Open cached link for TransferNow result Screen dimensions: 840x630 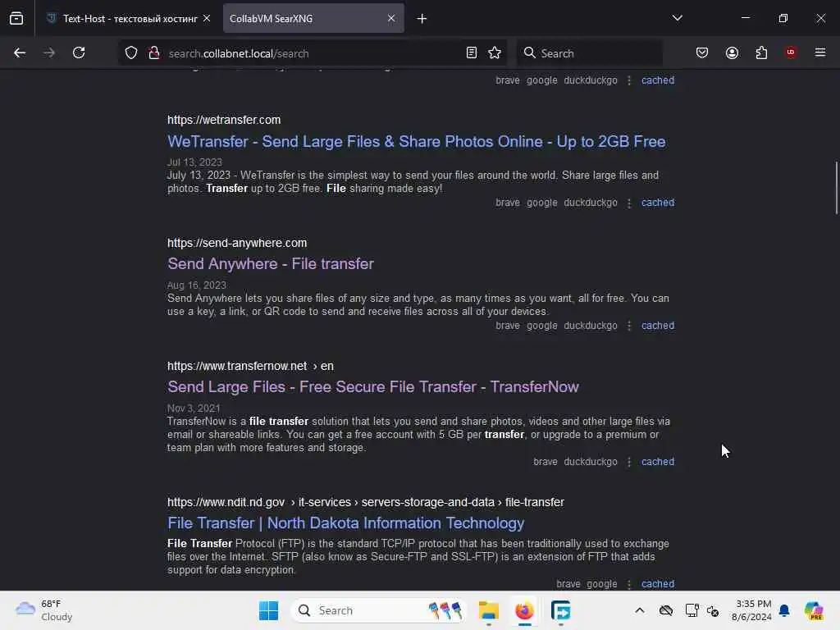658,461
